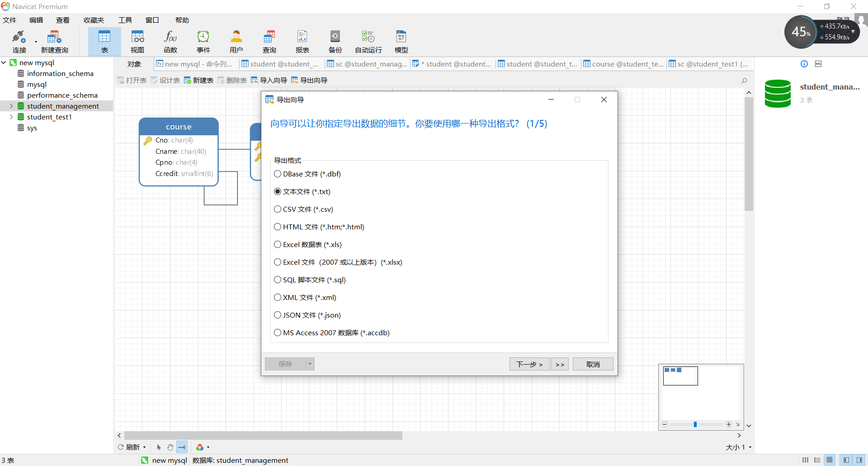868x466 pixels.
Task: Switch to list view in status bar
Action: tap(806, 460)
